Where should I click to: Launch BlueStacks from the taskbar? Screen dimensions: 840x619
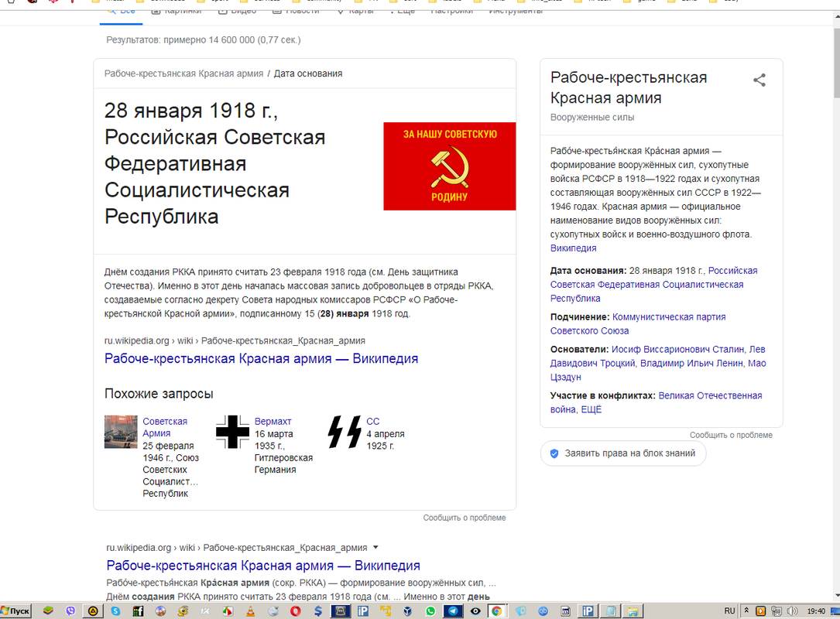coord(48,611)
